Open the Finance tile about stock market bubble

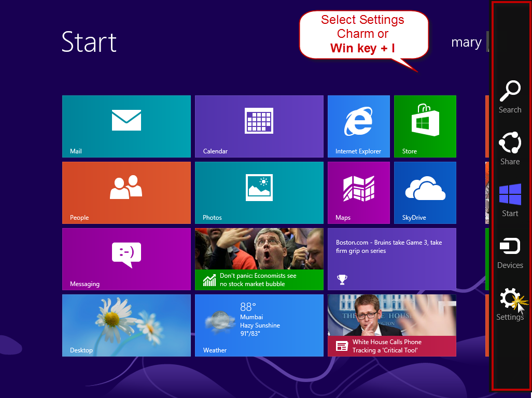[259, 259]
